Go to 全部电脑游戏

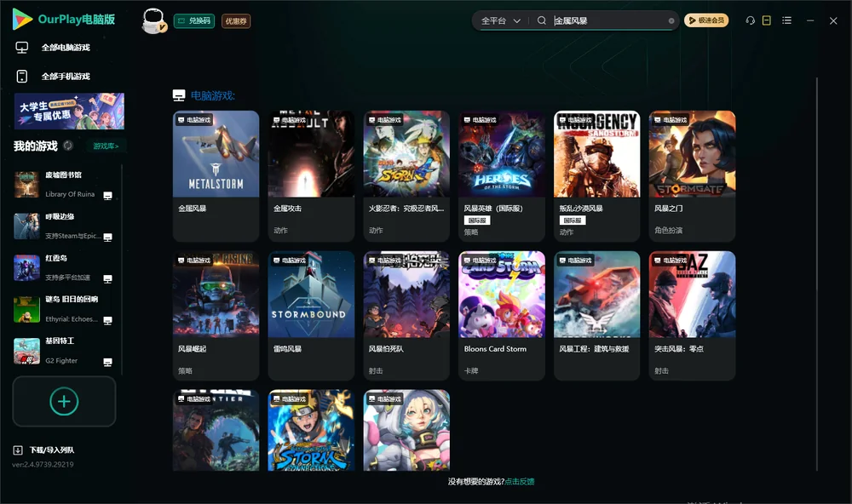pyautogui.click(x=64, y=48)
